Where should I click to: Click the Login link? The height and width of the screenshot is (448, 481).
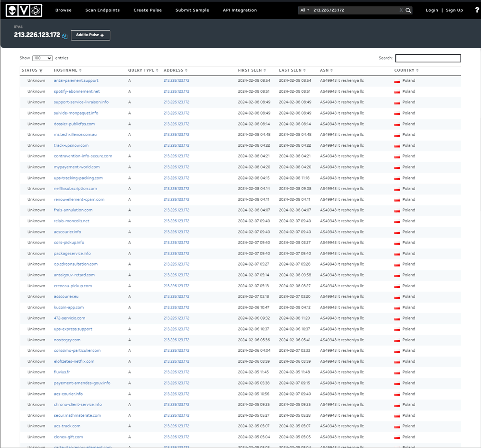[x=432, y=10]
